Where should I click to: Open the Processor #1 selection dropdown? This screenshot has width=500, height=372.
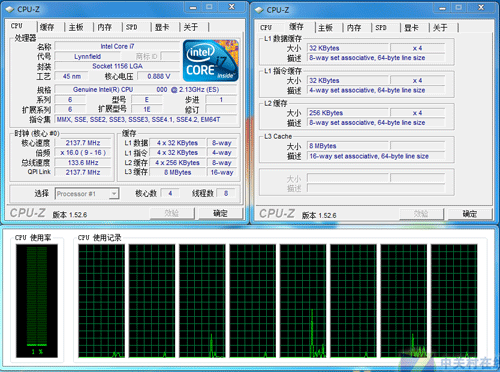tap(87, 194)
